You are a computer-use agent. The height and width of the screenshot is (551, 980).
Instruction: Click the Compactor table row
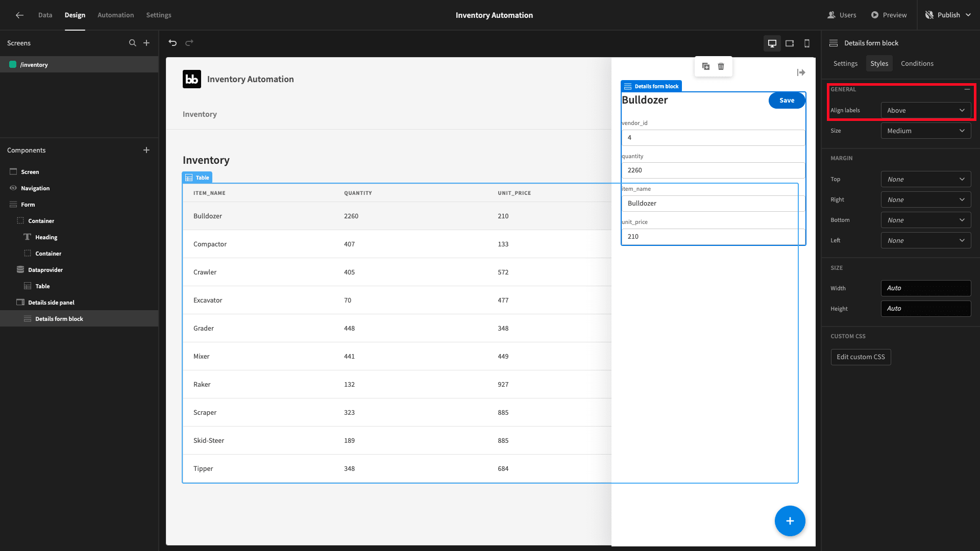(397, 244)
